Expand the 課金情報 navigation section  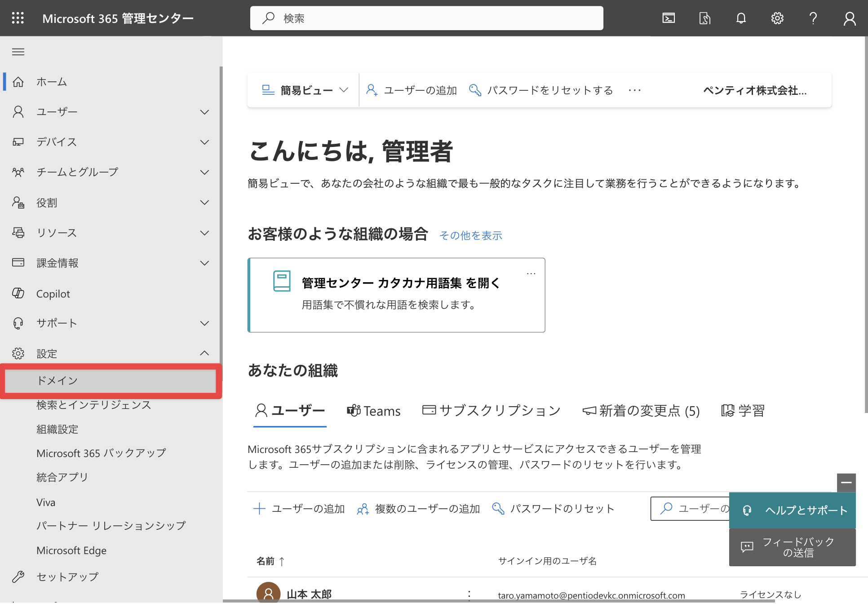click(x=111, y=263)
